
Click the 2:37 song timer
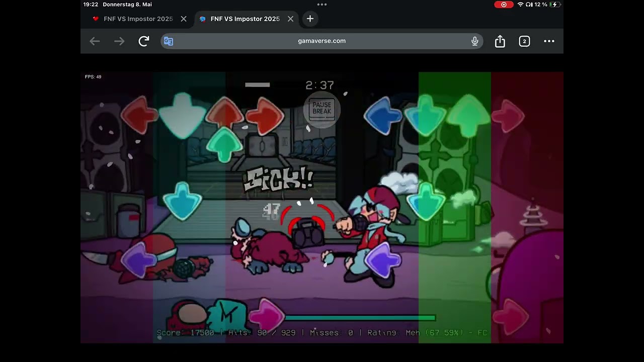click(319, 85)
